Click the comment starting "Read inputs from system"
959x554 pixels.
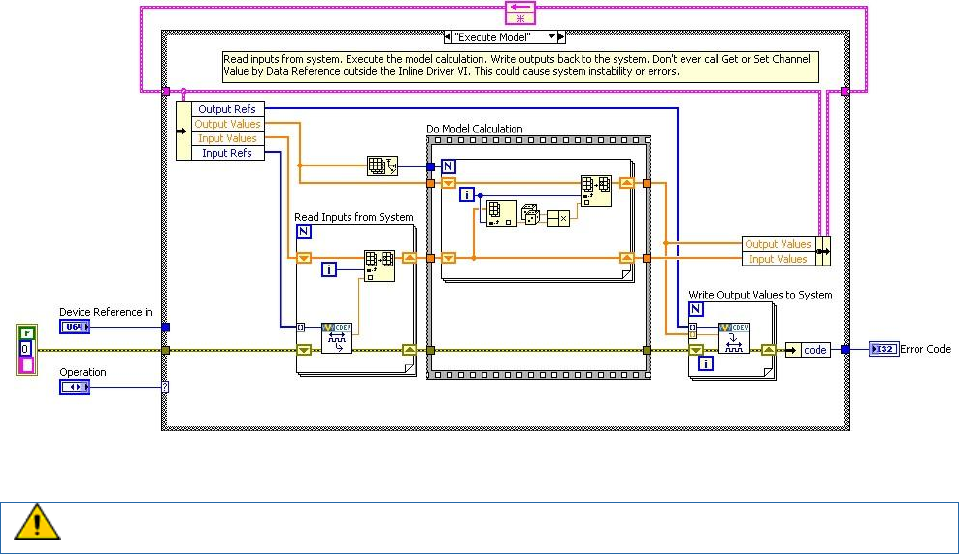[520, 65]
